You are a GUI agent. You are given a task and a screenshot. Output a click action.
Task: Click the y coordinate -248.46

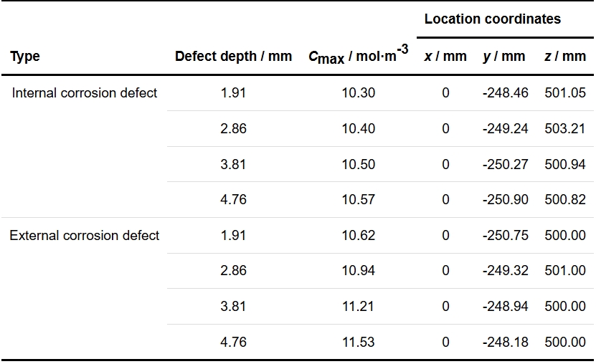506,93
